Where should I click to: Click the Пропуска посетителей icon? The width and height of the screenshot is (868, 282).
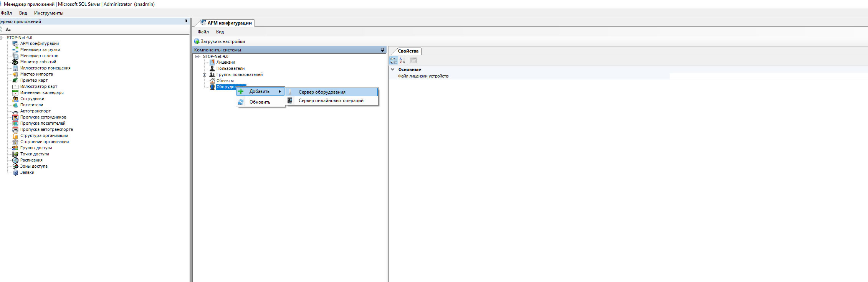click(15, 124)
